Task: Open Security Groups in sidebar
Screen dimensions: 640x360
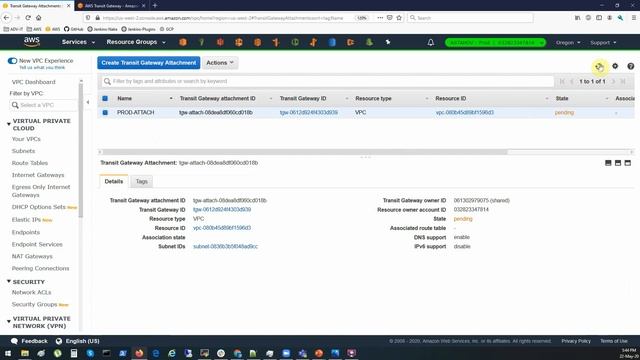Action: (35, 304)
